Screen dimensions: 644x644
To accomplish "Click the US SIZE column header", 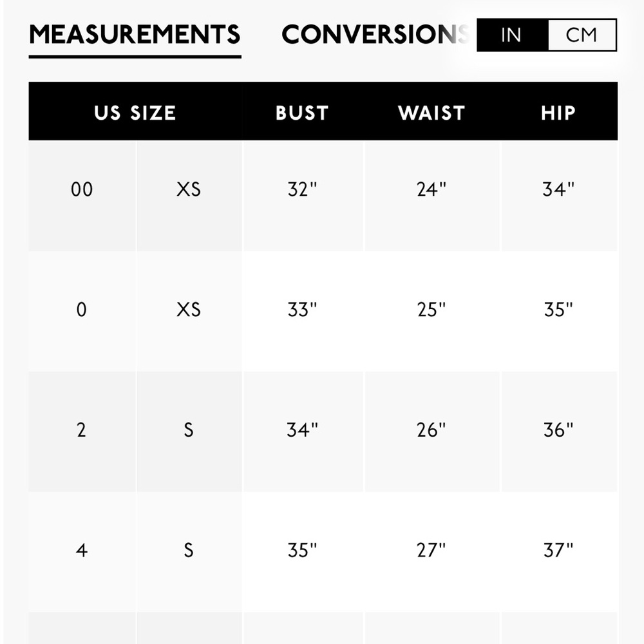I will [135, 113].
